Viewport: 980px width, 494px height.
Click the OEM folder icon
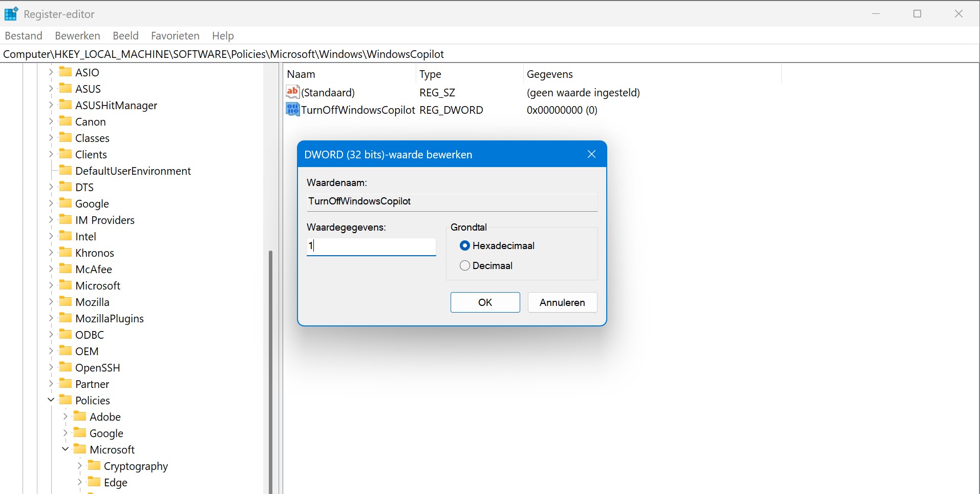coord(66,351)
